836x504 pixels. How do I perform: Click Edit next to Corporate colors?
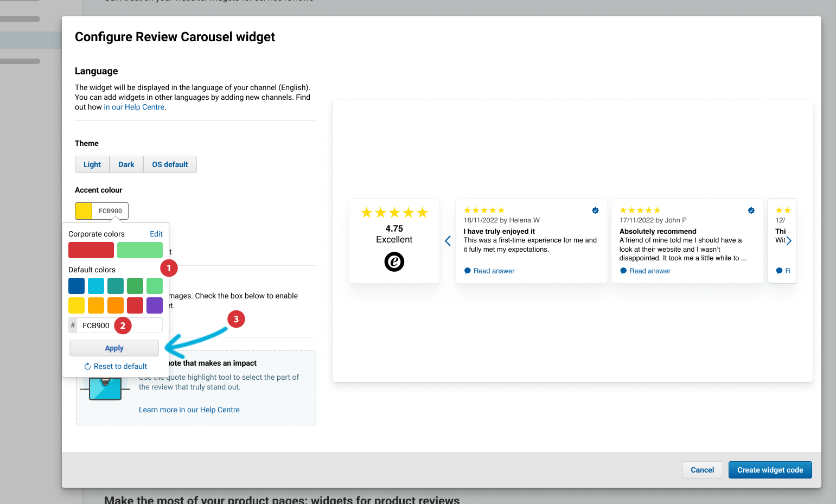[156, 234]
